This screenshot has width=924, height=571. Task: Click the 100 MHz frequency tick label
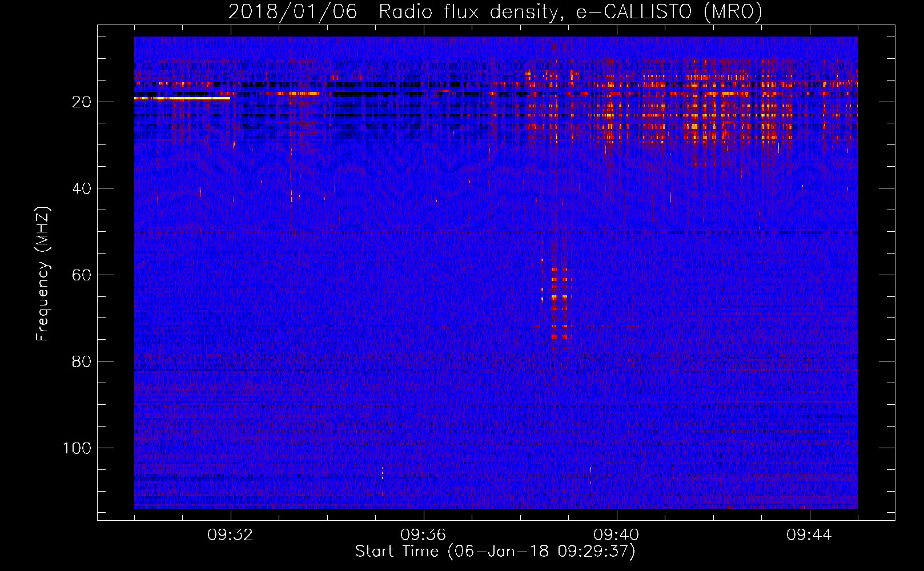[77, 448]
